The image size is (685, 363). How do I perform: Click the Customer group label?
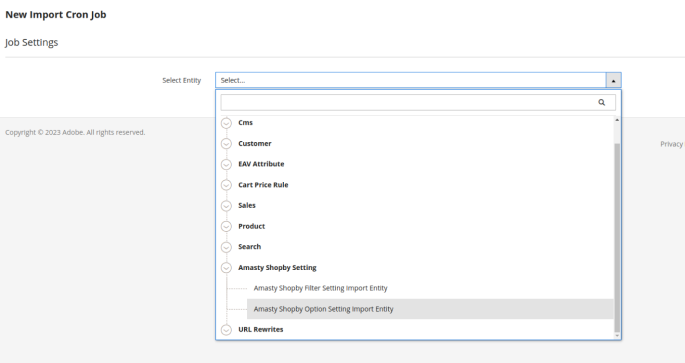pyautogui.click(x=255, y=144)
